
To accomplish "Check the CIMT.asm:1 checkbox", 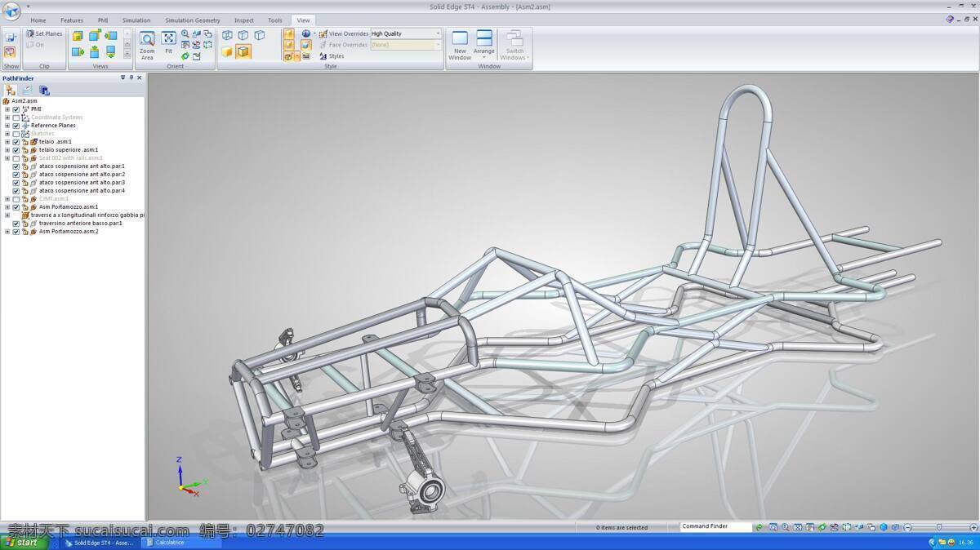I will (16, 199).
